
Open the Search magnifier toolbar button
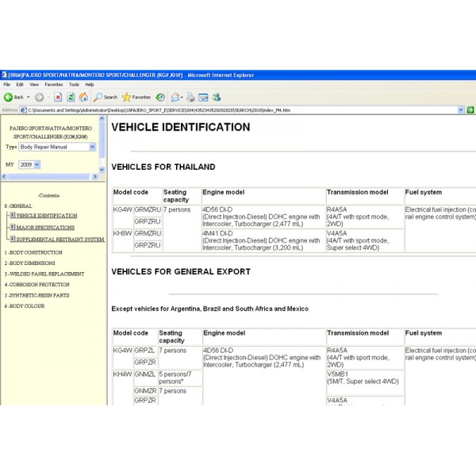[x=105, y=97]
